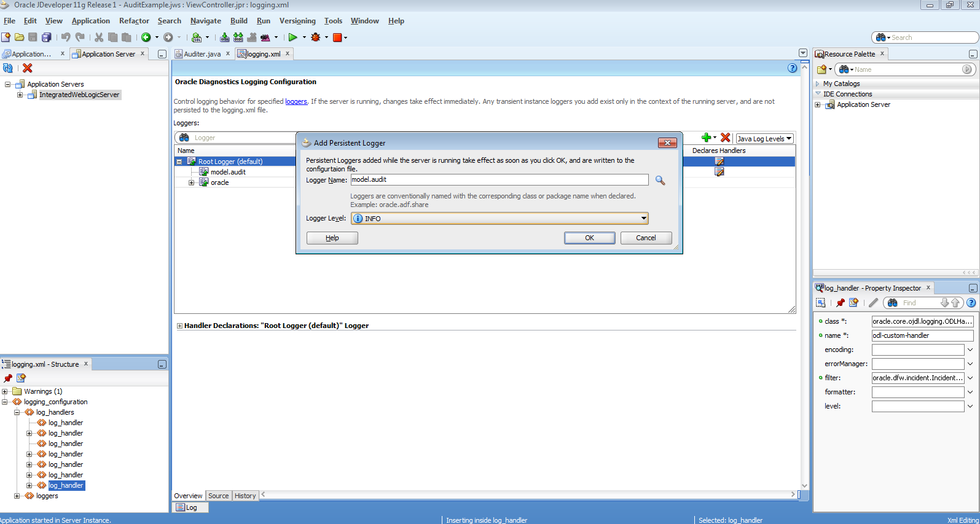Click OK in Add Persistent Logger dialog

tap(589, 238)
